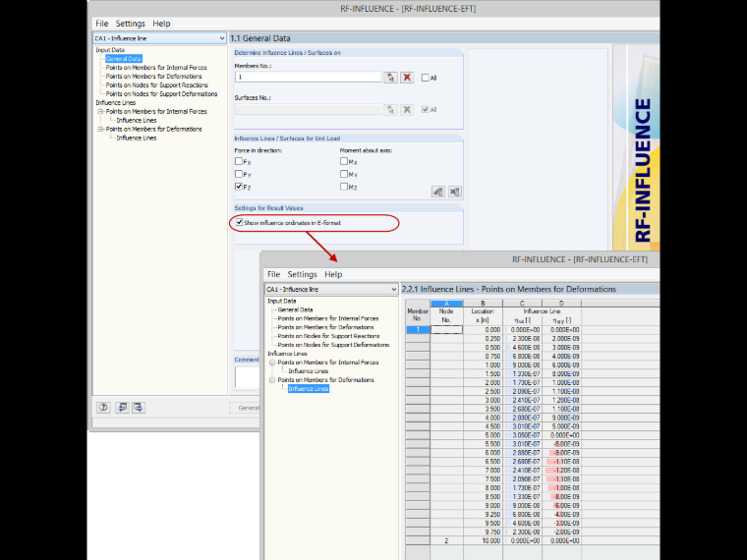Image resolution: width=747 pixels, height=560 pixels.
Task: Select Points on Members for Deformations input, back window
Action: click(153, 77)
